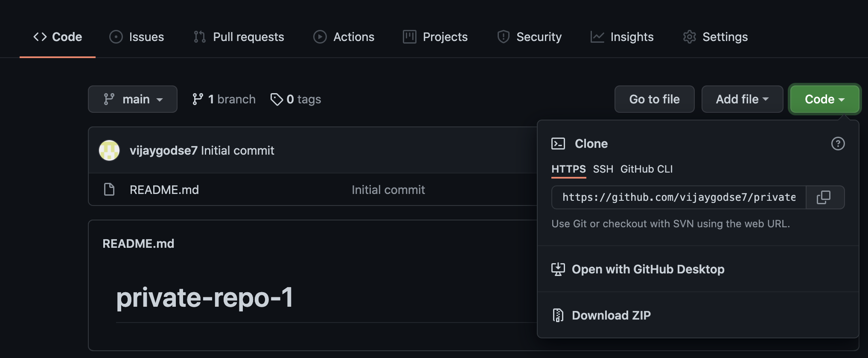Click the branch icon beside 1 branch
This screenshot has width=868, height=358.
pyautogui.click(x=198, y=99)
